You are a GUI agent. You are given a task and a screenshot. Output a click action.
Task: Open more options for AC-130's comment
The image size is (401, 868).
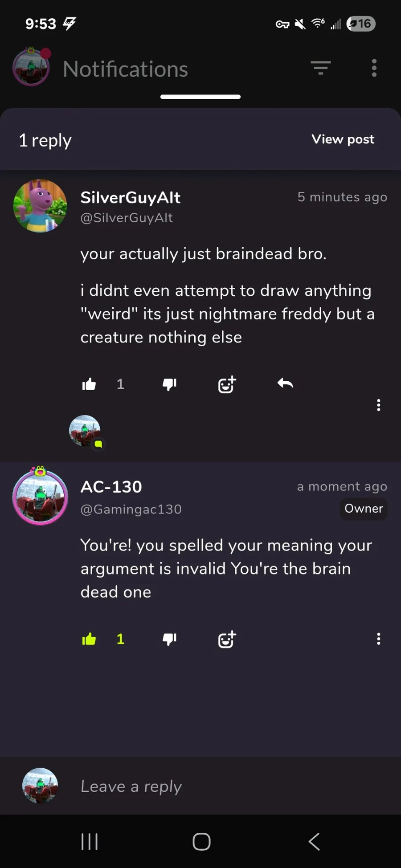tap(378, 639)
